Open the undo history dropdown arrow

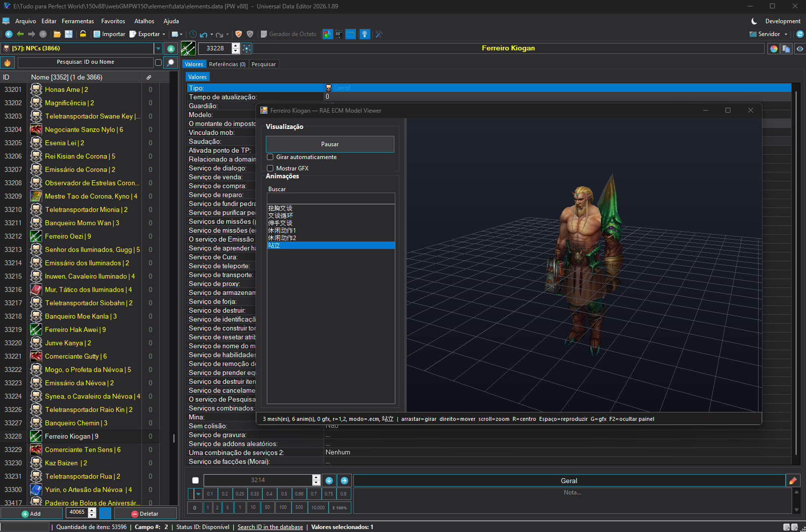click(212, 35)
